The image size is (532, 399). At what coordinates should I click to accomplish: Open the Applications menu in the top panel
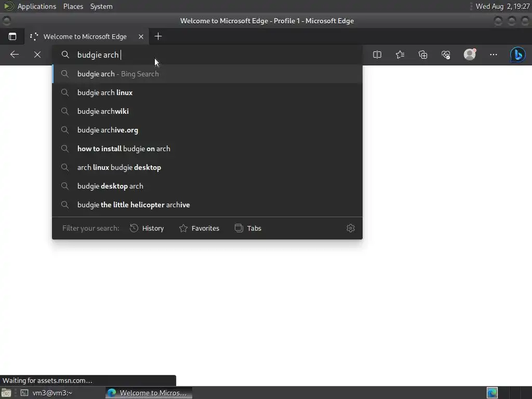pos(37,6)
